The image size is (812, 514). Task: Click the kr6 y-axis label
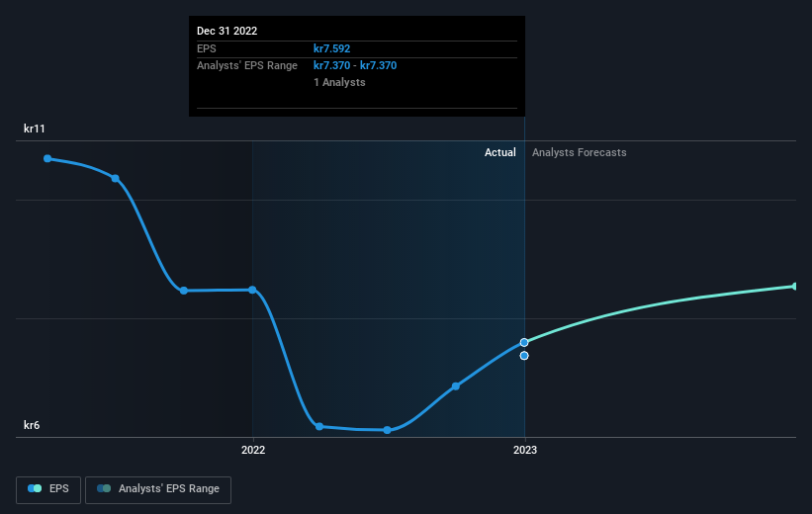click(32, 425)
